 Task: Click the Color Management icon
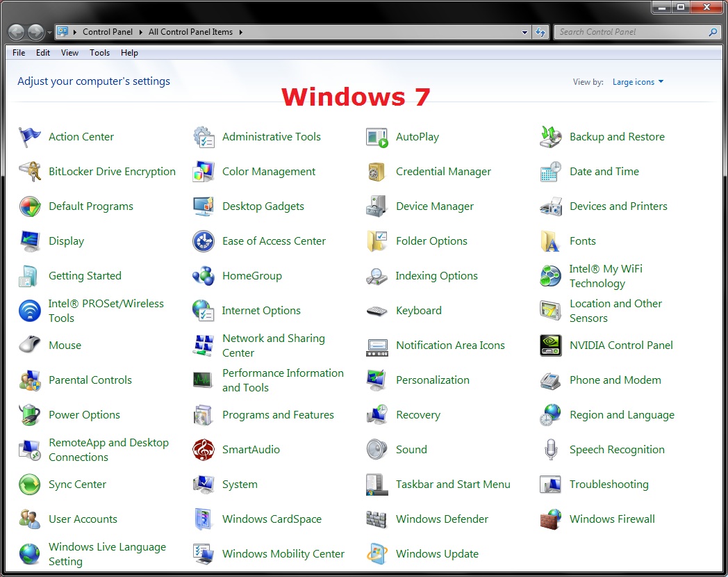click(204, 172)
